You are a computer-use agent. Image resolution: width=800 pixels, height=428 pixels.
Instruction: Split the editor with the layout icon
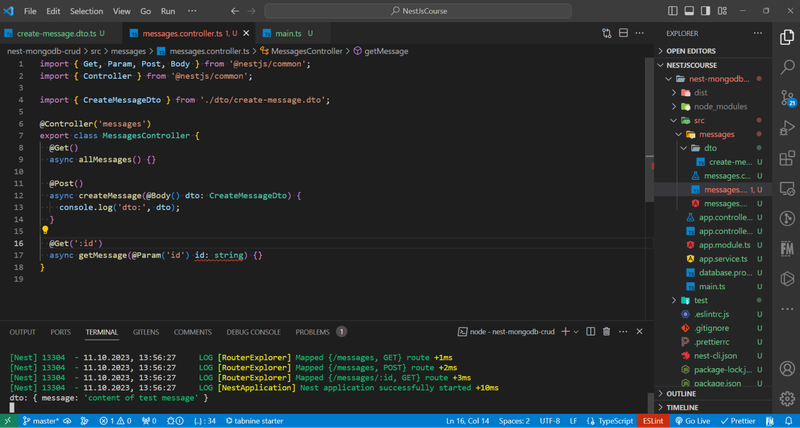click(623, 33)
